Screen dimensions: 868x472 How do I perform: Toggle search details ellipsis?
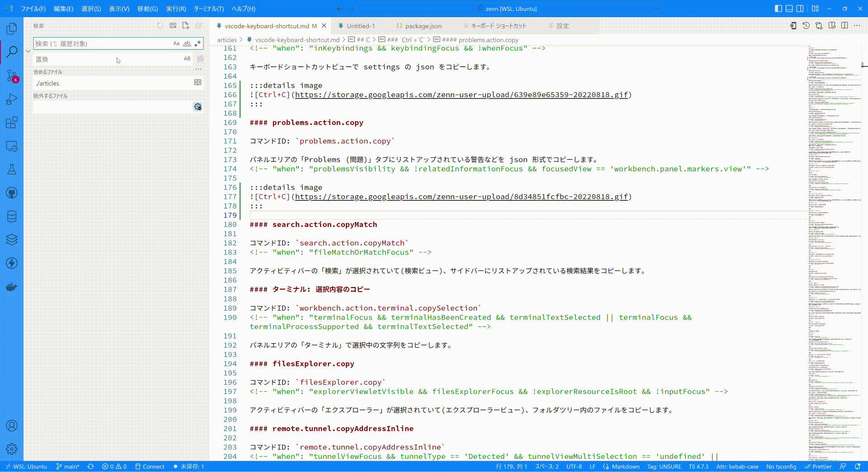[x=198, y=70]
